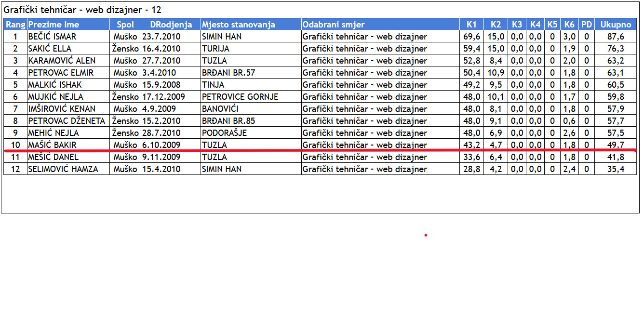Select the name SELIMOVIĆ HAMZA

63,169
